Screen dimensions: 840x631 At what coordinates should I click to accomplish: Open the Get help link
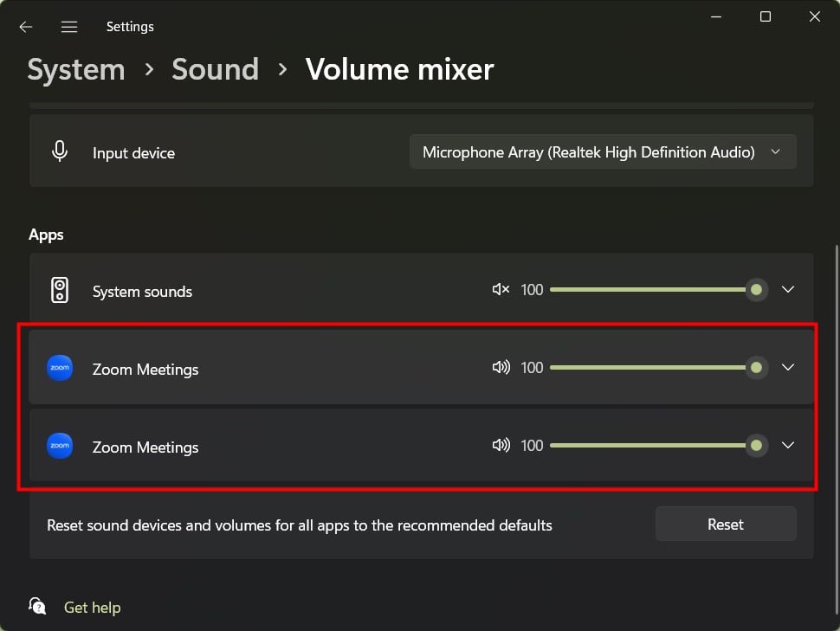[x=92, y=608]
